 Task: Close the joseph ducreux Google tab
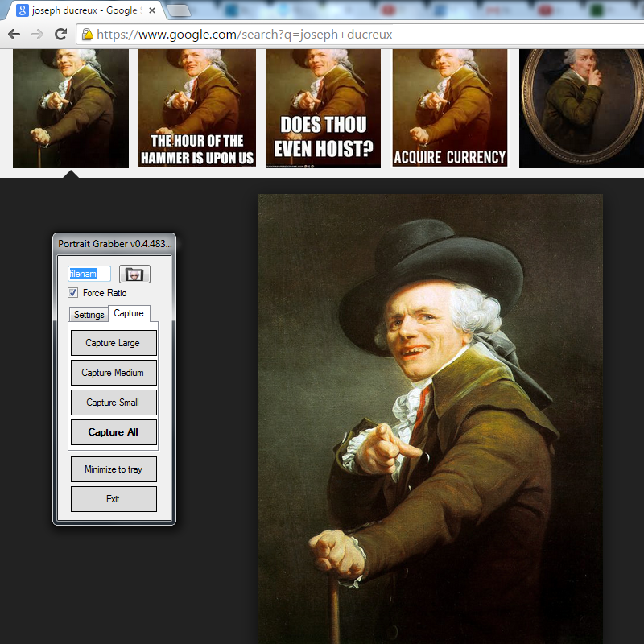[x=152, y=10]
